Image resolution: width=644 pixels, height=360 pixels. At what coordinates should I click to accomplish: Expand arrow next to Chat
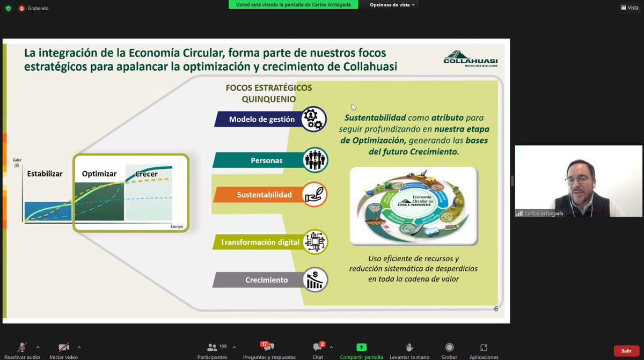coord(331,347)
